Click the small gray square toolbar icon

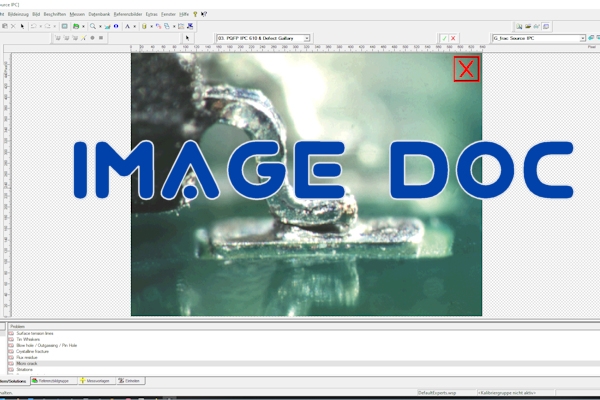pyautogui.click(x=101, y=38)
